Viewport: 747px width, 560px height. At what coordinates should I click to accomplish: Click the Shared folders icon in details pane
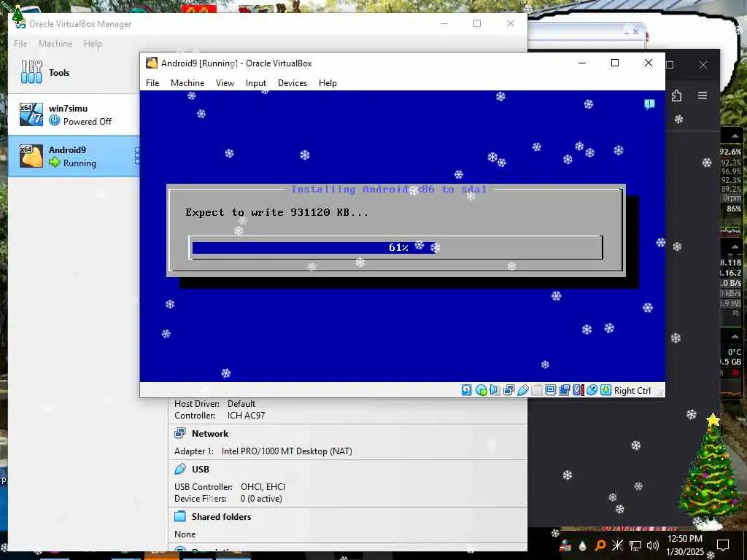pos(180,517)
